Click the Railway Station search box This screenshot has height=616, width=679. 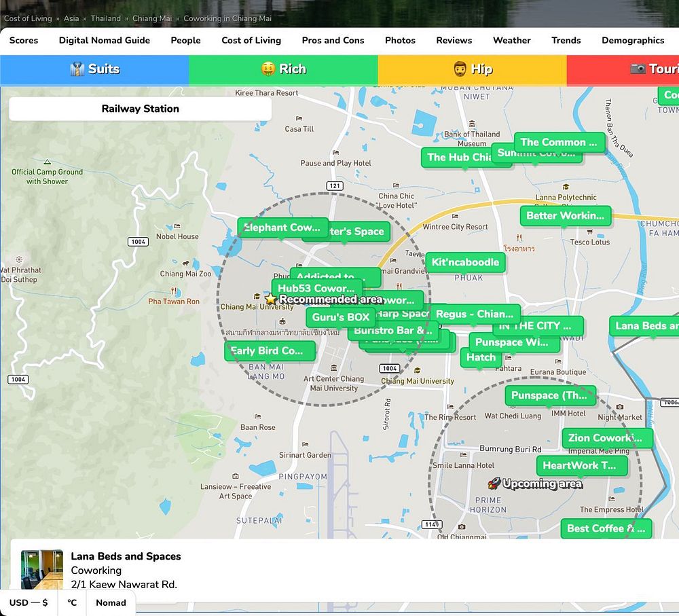pos(141,109)
